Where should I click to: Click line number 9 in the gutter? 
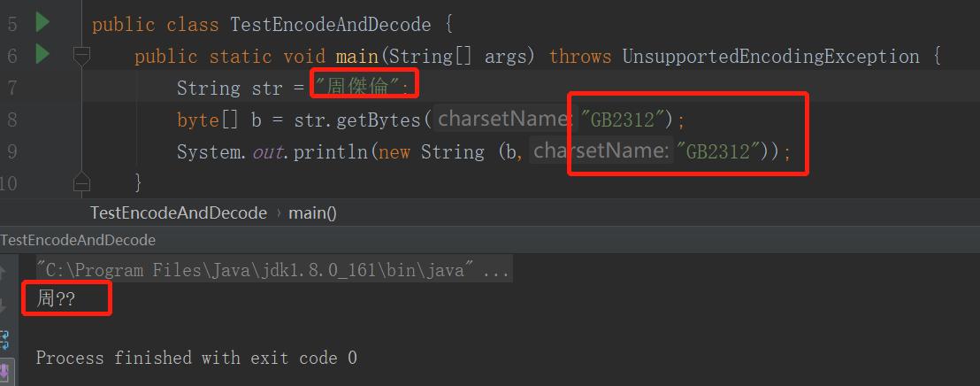11,151
